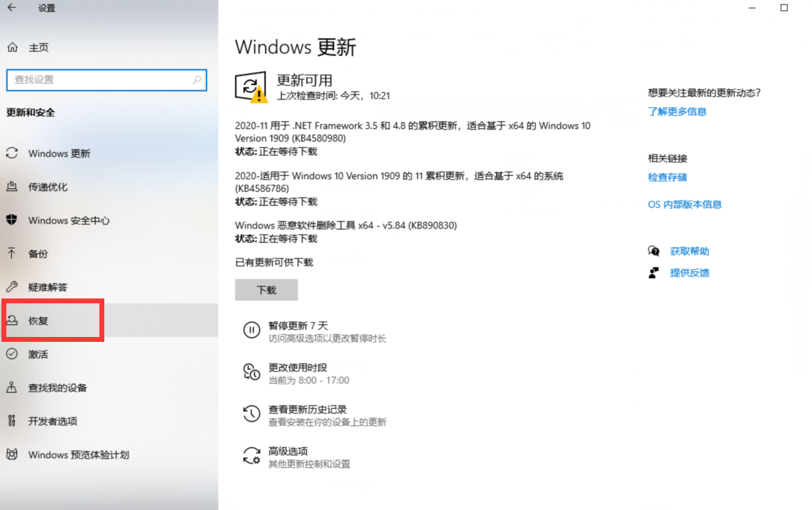Open 查看更新历史记录
This screenshot has height=510, width=812.
pos(307,410)
